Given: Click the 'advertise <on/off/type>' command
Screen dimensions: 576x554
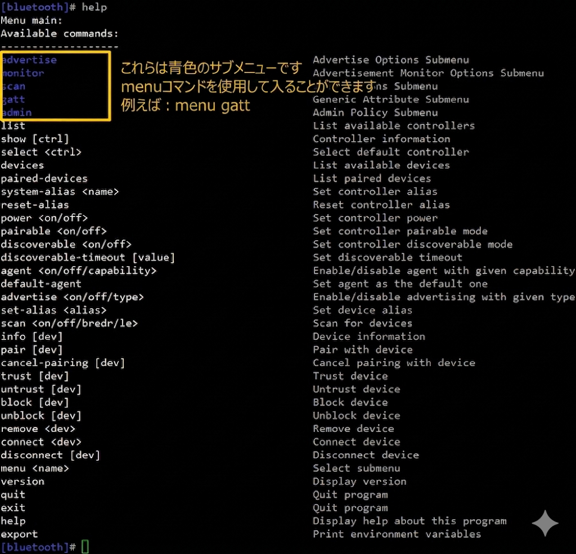Looking at the screenshot, I should coord(72,297).
